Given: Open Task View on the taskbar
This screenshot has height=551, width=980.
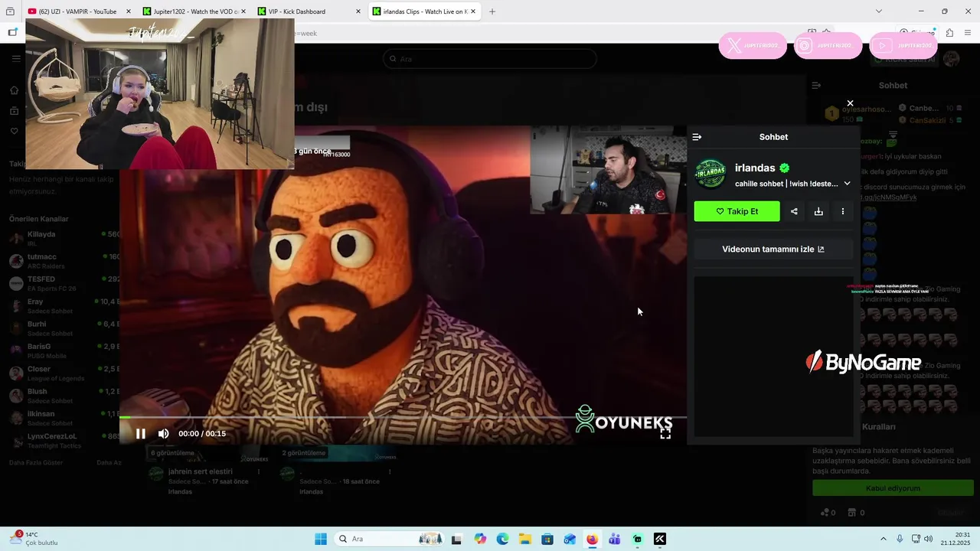Looking at the screenshot, I should point(457,539).
